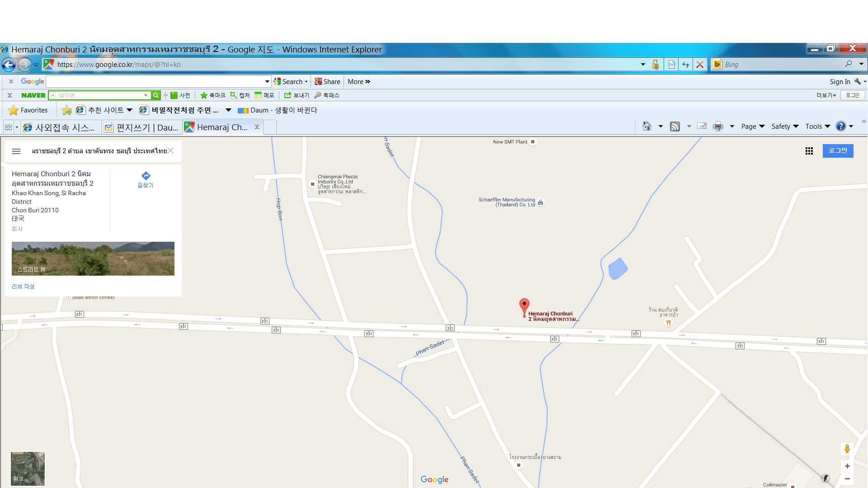Click the Google toolbar wrench settings icon

click(857, 82)
